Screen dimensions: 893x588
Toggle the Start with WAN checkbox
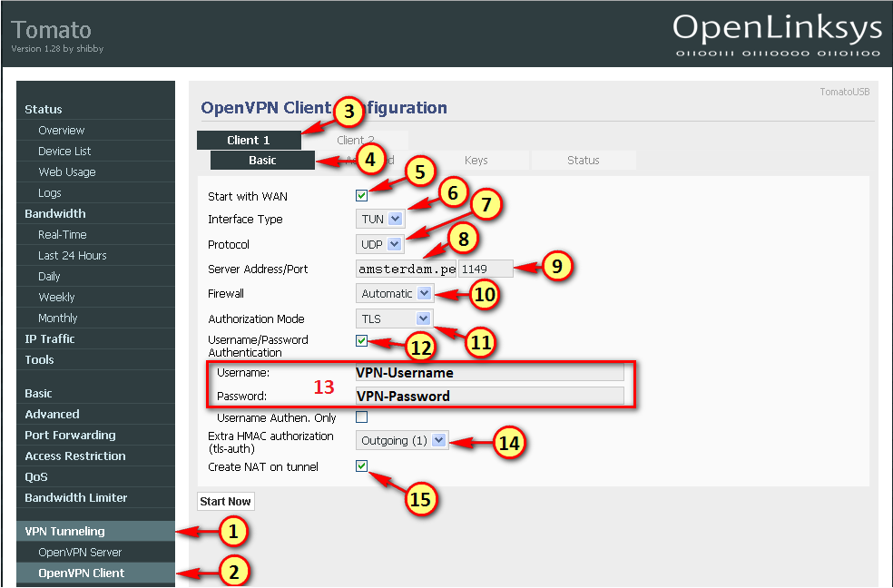[x=361, y=196]
